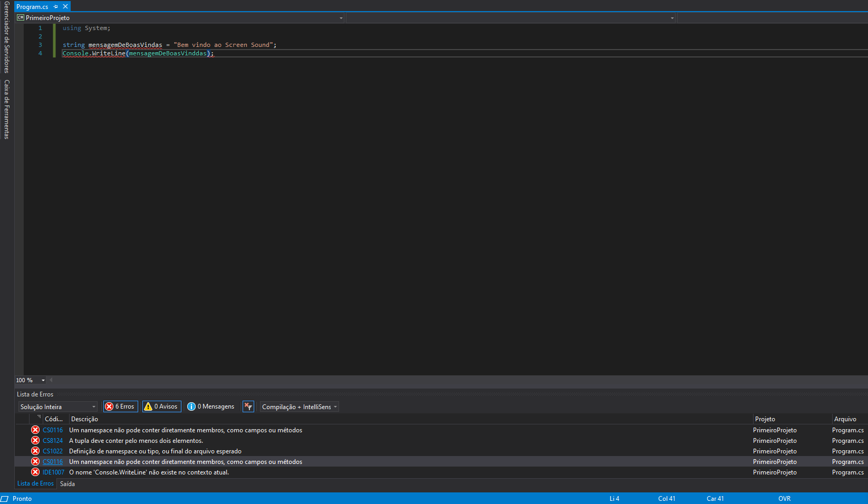Screen dimensions: 868x504
Task: Open the CS8124 error code link
Action: 53,441
